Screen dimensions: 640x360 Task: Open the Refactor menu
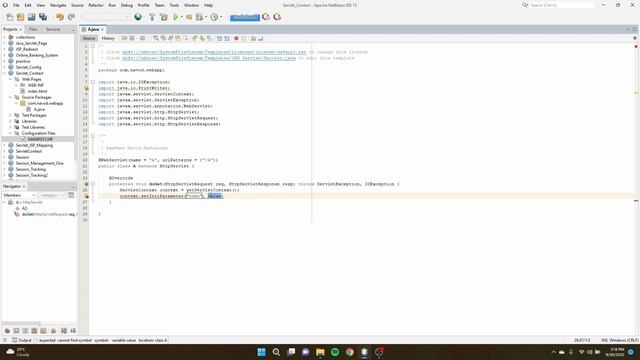tap(96, 5)
